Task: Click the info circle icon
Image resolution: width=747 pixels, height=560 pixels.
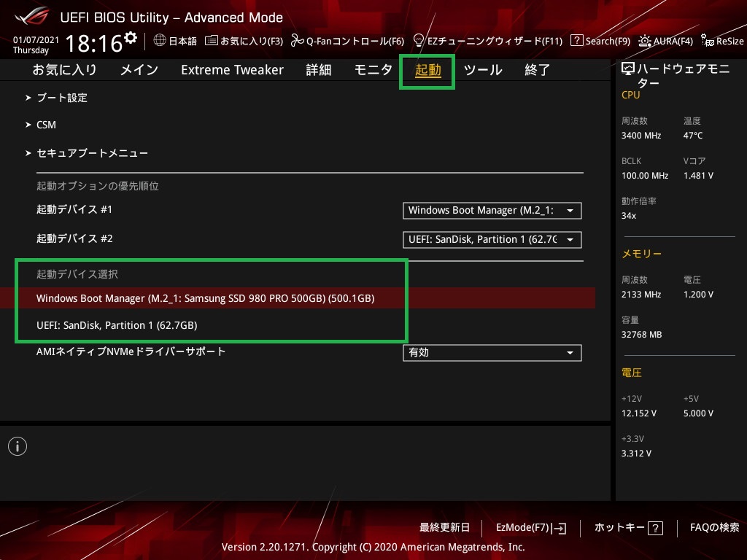Action: click(18, 446)
